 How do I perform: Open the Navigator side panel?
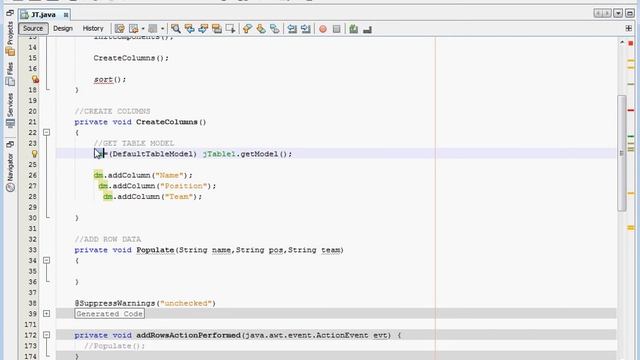(x=10, y=167)
